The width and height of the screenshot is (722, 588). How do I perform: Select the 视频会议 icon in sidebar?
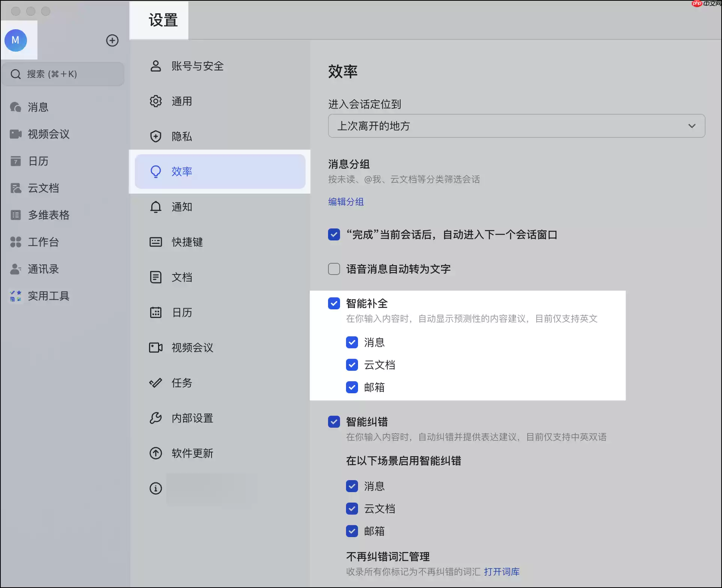click(x=15, y=134)
